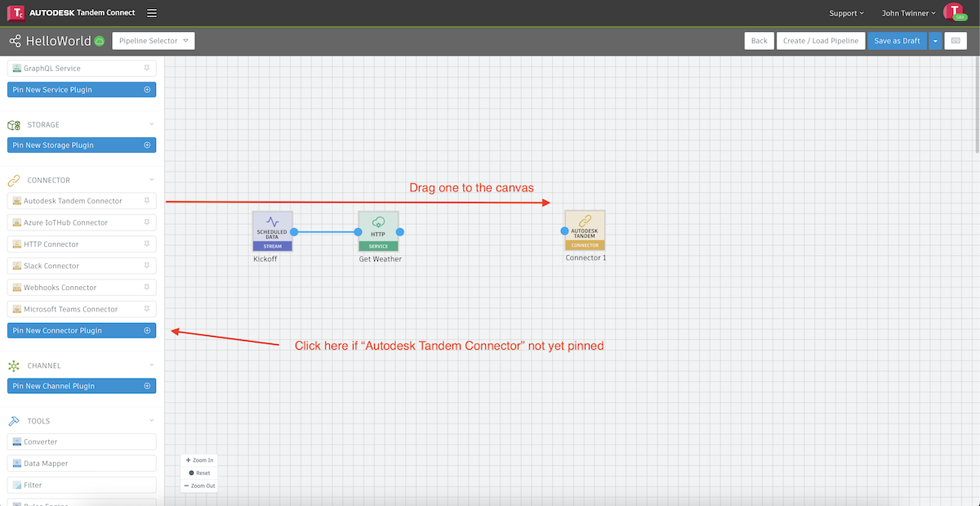The height and width of the screenshot is (506, 980).
Task: Select the HTTP service node
Action: point(378,231)
